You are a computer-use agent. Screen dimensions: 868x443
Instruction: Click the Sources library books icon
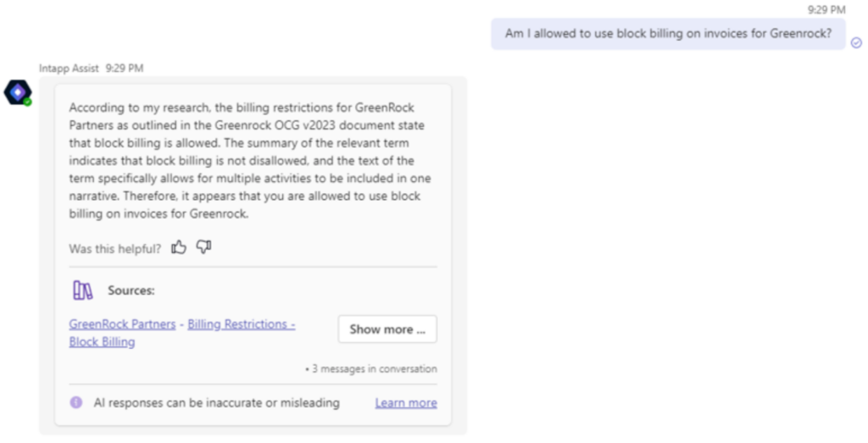point(82,291)
